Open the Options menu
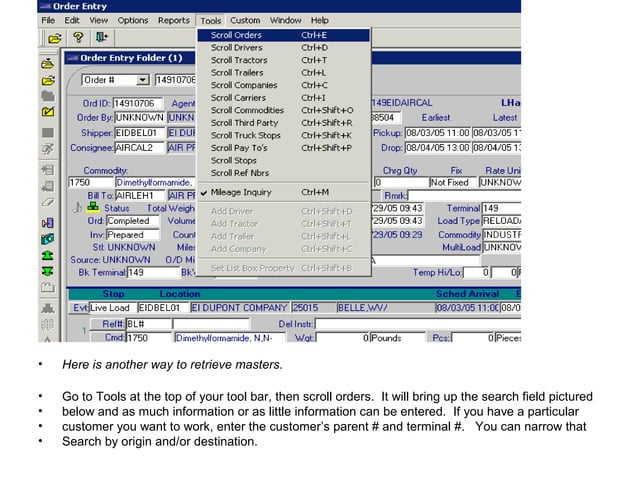The height and width of the screenshot is (478, 638). tap(133, 20)
